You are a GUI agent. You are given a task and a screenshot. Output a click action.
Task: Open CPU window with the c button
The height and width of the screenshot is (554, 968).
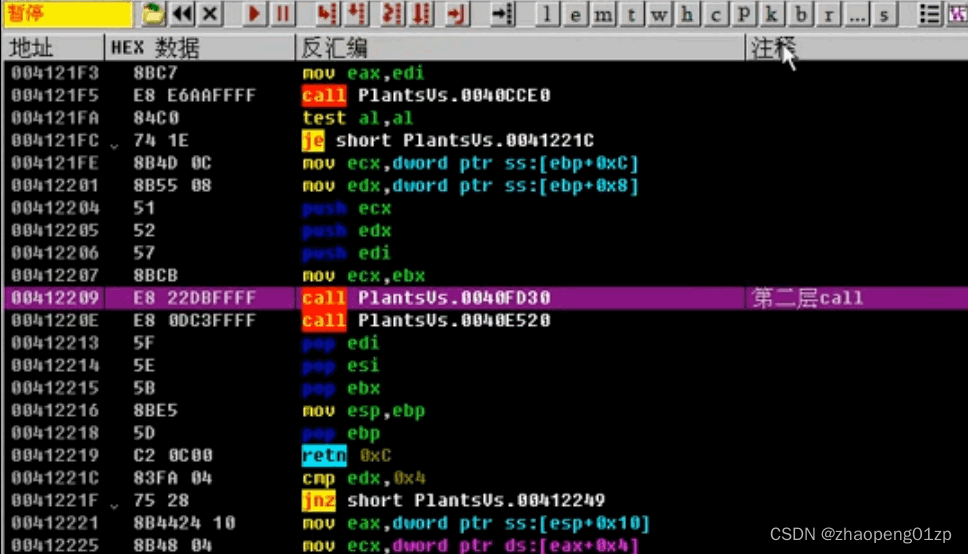tap(716, 14)
